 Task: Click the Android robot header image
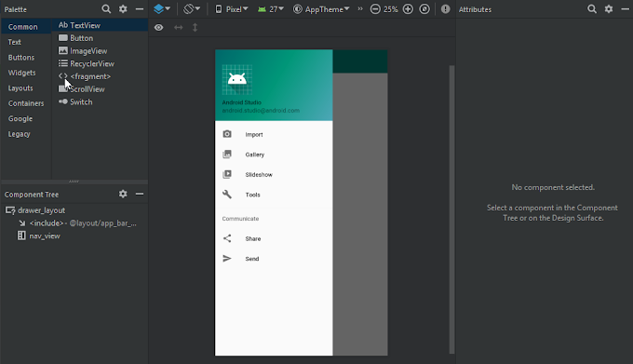[x=237, y=79]
